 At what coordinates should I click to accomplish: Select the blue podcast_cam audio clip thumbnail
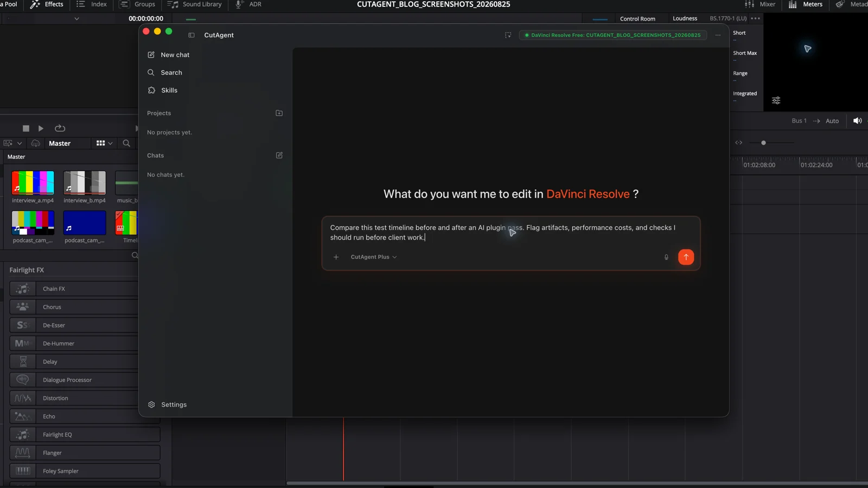85,223
